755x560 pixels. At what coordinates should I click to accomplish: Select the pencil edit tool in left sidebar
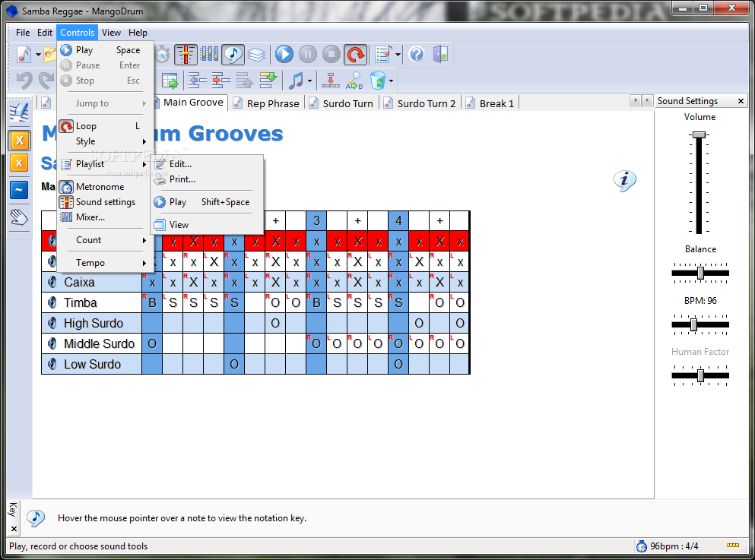(x=19, y=113)
